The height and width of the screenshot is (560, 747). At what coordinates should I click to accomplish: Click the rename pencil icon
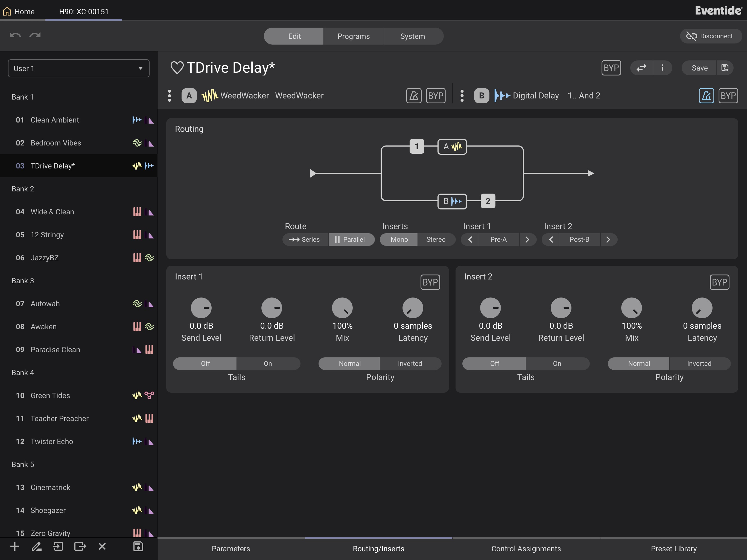(x=36, y=546)
